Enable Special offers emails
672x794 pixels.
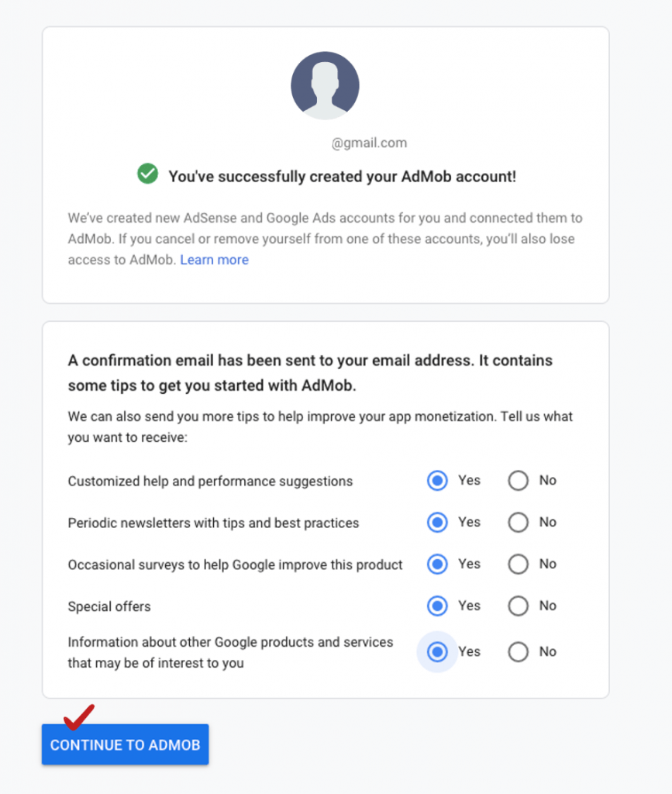click(x=436, y=606)
